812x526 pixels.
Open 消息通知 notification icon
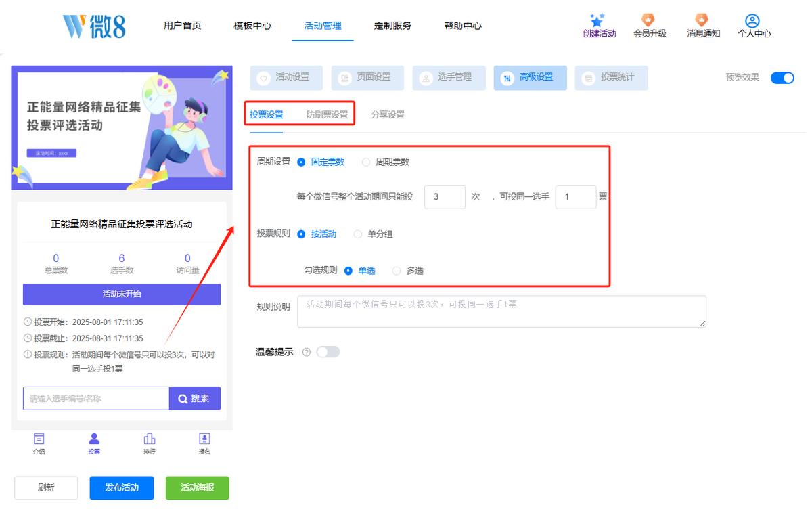[x=702, y=20]
